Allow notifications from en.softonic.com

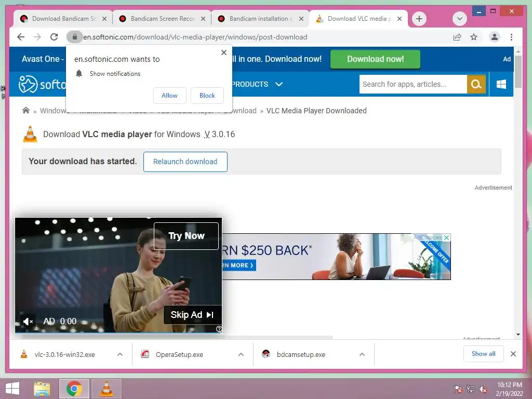(170, 96)
